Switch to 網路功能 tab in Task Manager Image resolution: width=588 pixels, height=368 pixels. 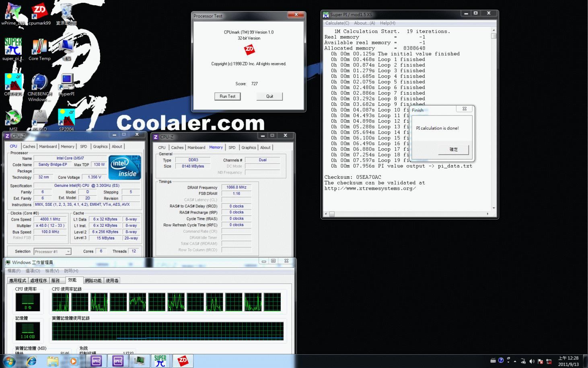[93, 281]
